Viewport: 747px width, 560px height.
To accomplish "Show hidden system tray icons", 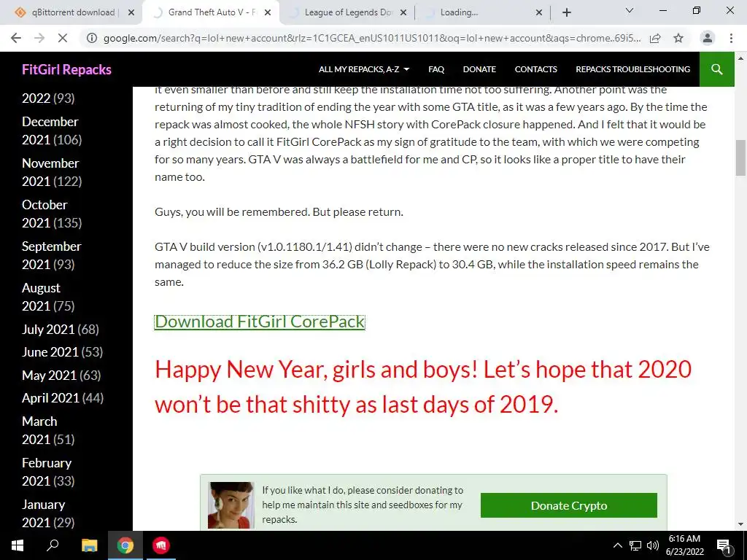I will click(x=617, y=545).
